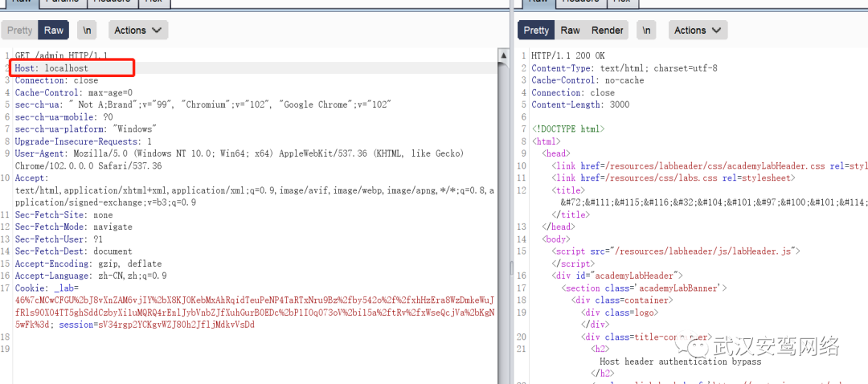The width and height of the screenshot is (868, 384).
Task: Click 'Host header authentication bypass' heading text
Action: 681,362
